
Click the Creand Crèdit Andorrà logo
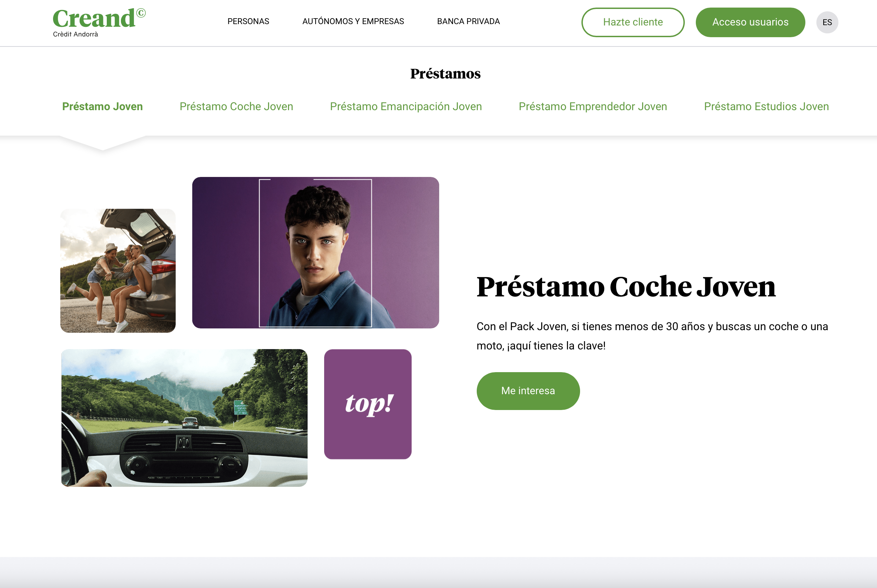point(99,22)
